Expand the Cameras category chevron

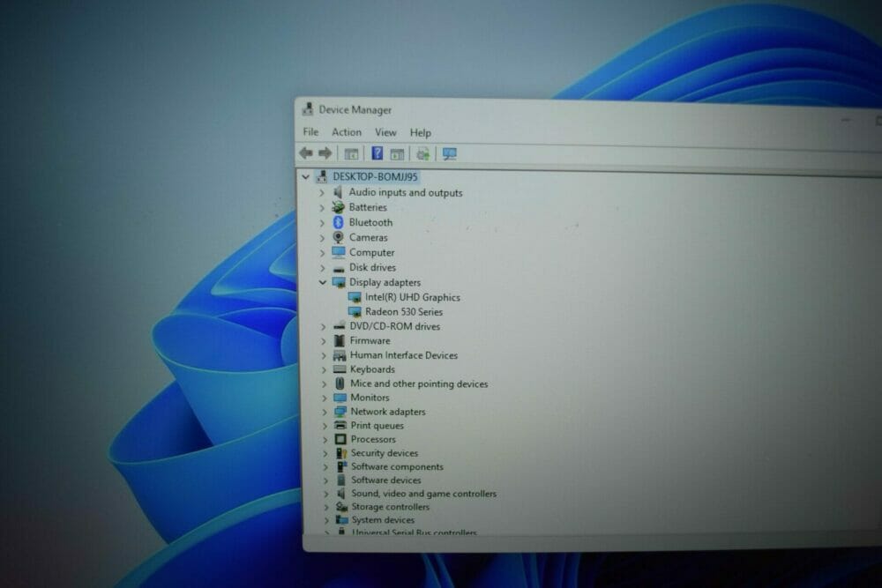(x=322, y=238)
